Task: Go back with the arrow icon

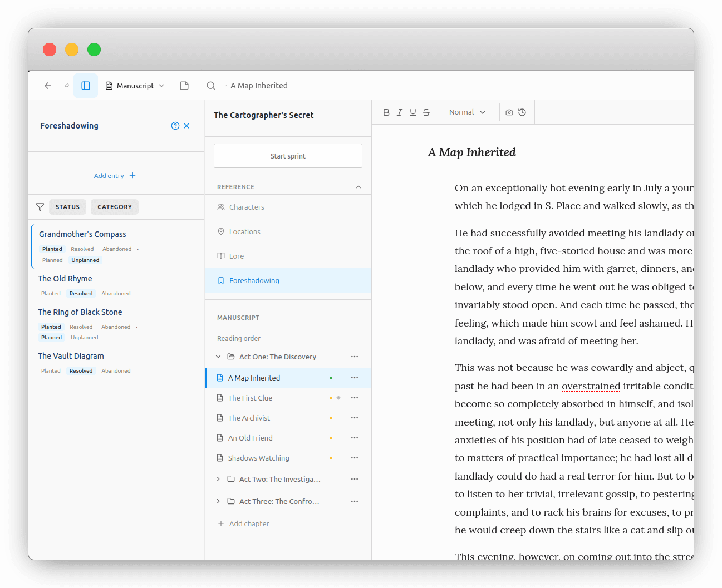Action: click(48, 86)
